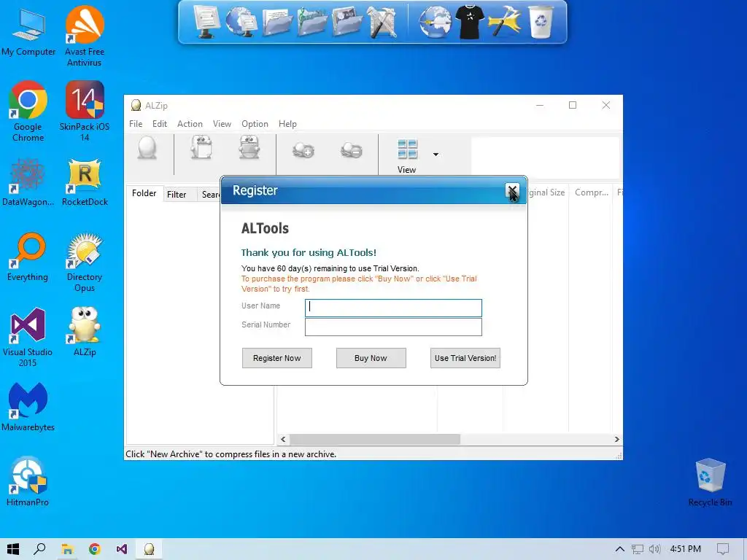This screenshot has height=560, width=747.
Task: Open File Explorer from the taskbar
Action: [x=67, y=549]
